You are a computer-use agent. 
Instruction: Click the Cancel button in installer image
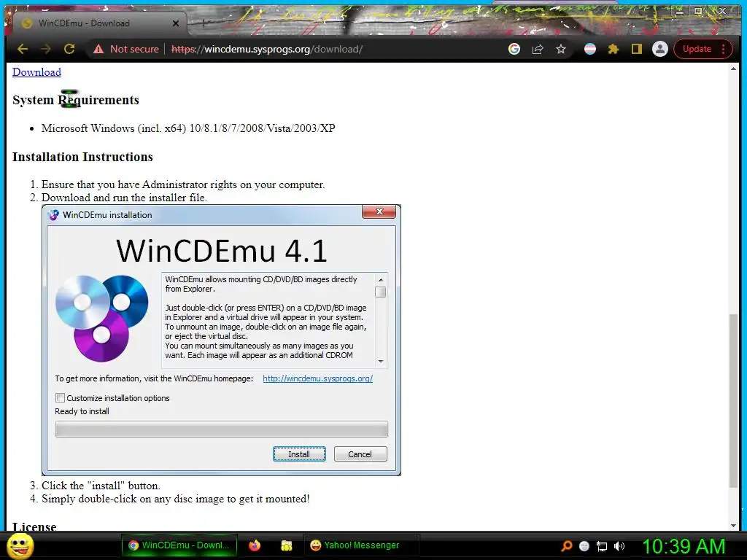pyautogui.click(x=360, y=454)
